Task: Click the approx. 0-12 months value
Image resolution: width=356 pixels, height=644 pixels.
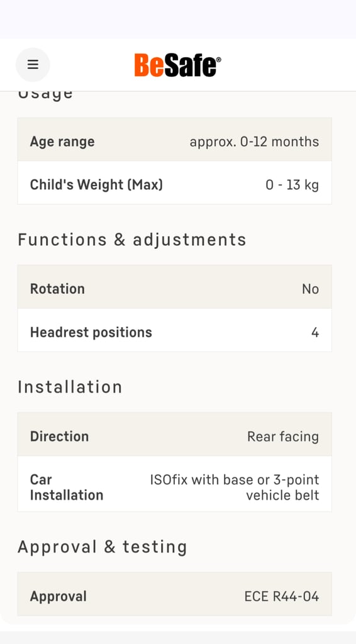Action: (x=254, y=142)
